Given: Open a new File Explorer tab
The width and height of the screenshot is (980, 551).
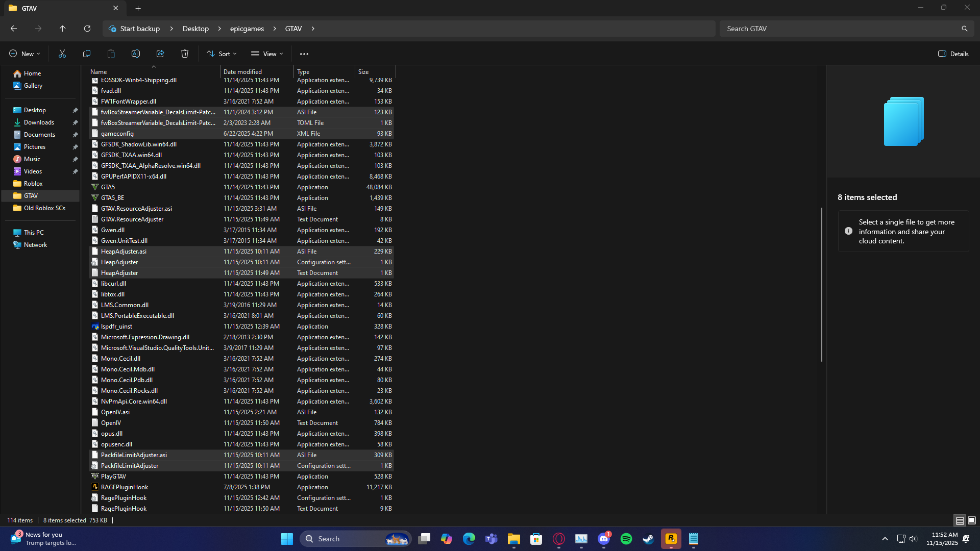Looking at the screenshot, I should click(x=138, y=8).
